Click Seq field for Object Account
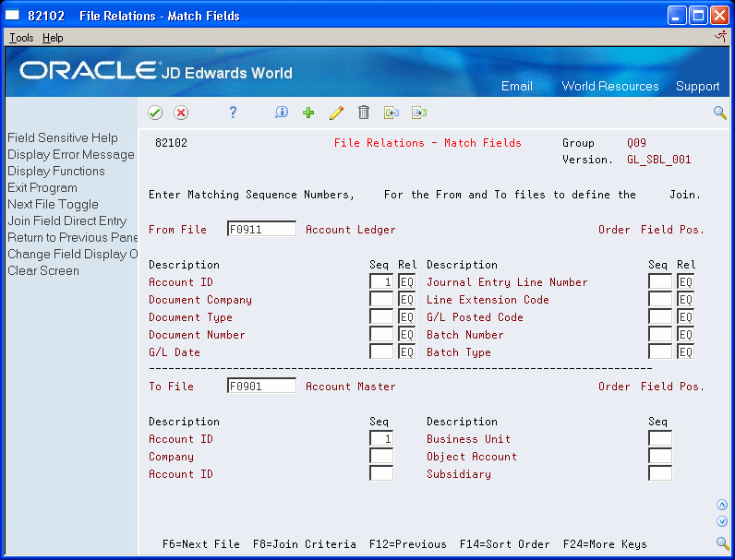This screenshot has width=735, height=560. pos(660,456)
